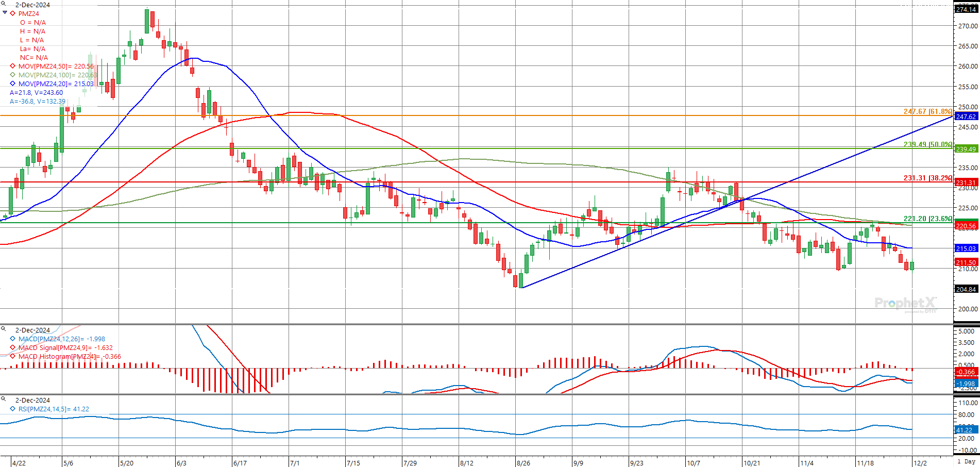Image resolution: width=980 pixels, height=467 pixels.
Task: Click the 221.20 (23.6%) Fibonacci label
Action: coord(927,219)
